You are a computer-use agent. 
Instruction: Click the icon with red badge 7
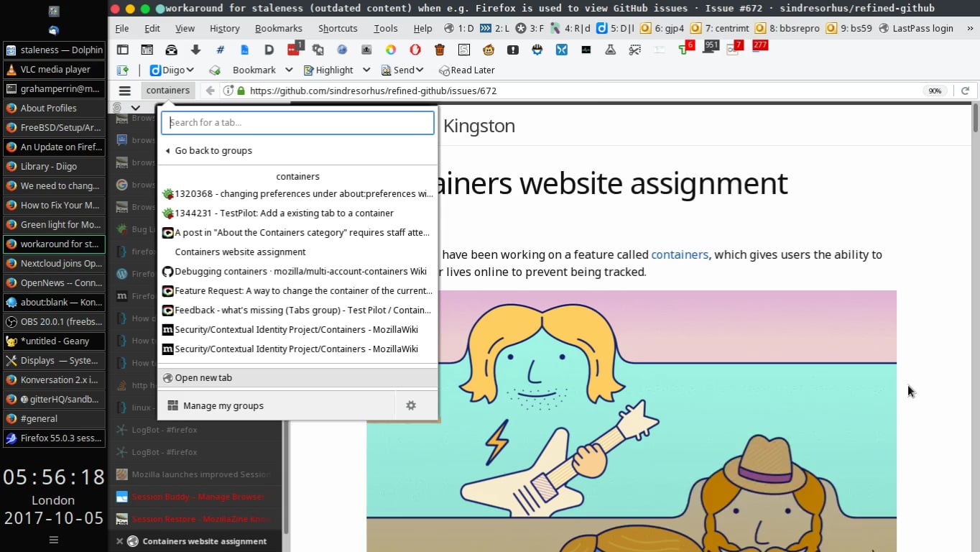point(735,48)
